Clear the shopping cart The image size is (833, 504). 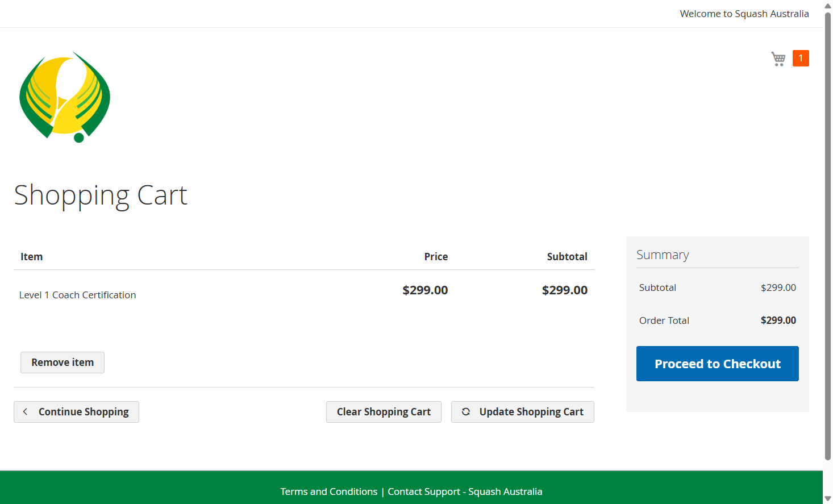(x=384, y=412)
